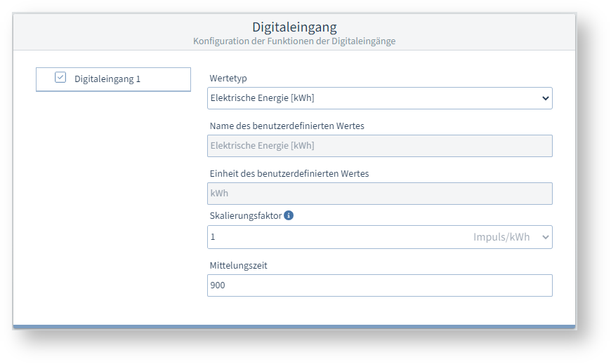The height and width of the screenshot is (364, 611).
Task: Click the chevron next to Impuls/kWh
Action: point(545,237)
